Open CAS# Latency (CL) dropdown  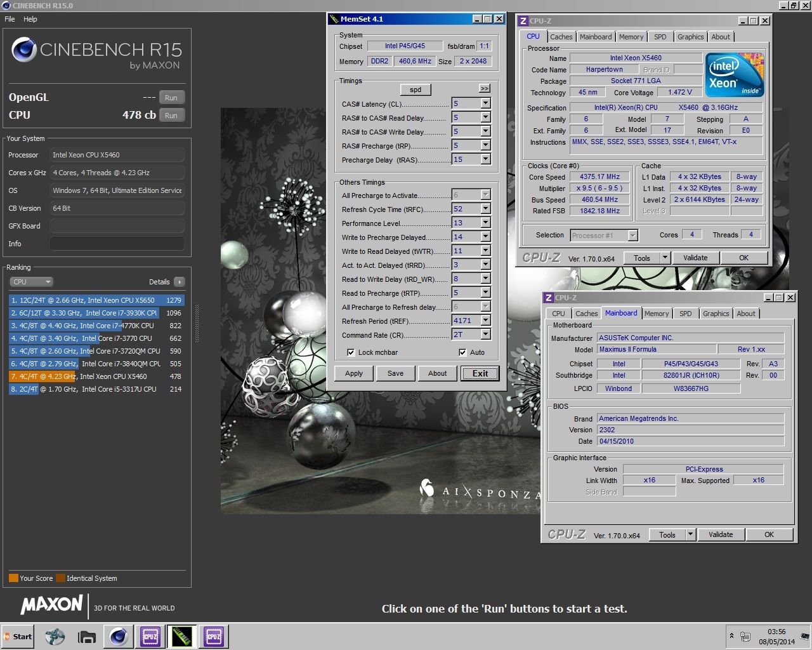click(x=485, y=103)
